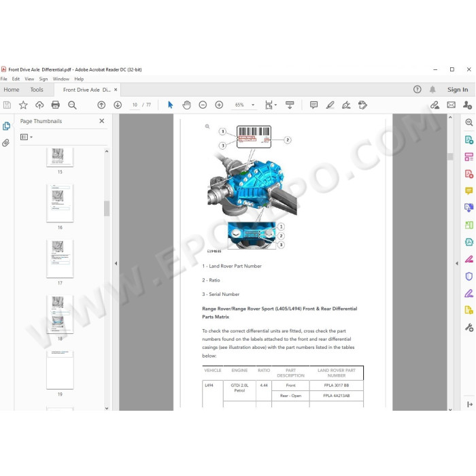Go to the next page with the down arrow

(x=118, y=105)
